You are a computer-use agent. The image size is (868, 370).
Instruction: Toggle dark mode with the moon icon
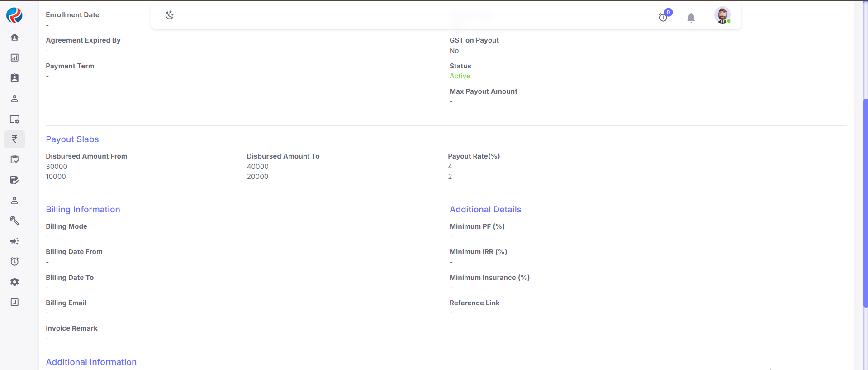pos(170,15)
